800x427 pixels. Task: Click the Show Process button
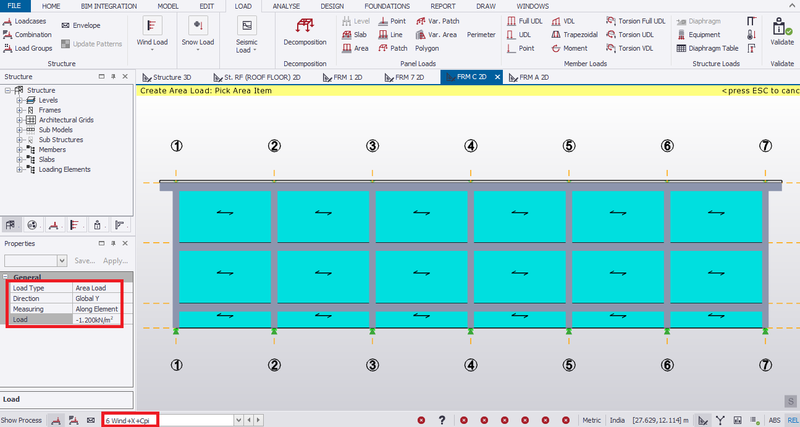click(x=23, y=420)
